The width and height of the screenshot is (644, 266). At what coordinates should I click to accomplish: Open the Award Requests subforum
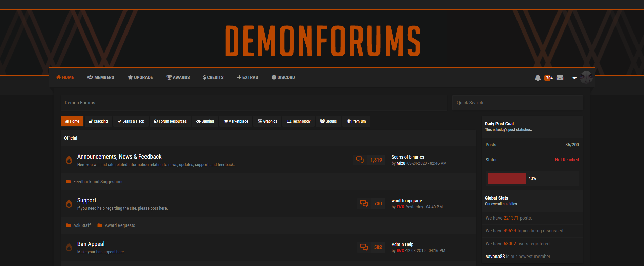120,225
